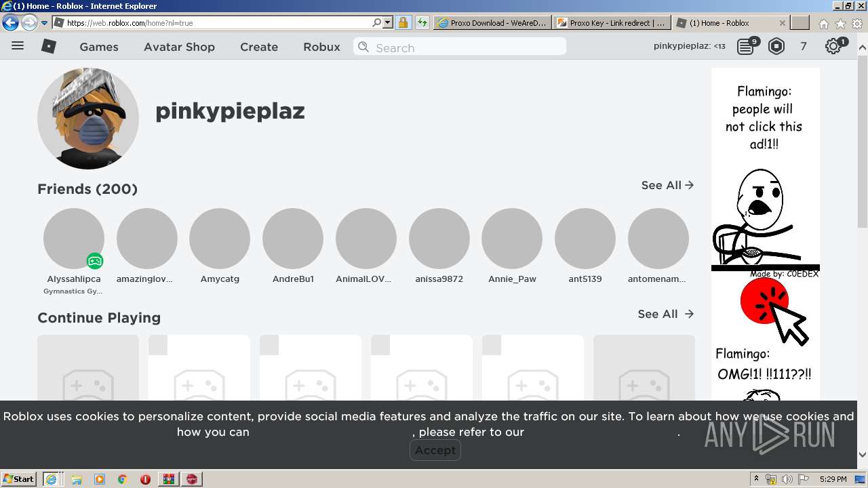Image resolution: width=868 pixels, height=488 pixels.
Task: Click into the Roblox Search field
Action: (460, 47)
